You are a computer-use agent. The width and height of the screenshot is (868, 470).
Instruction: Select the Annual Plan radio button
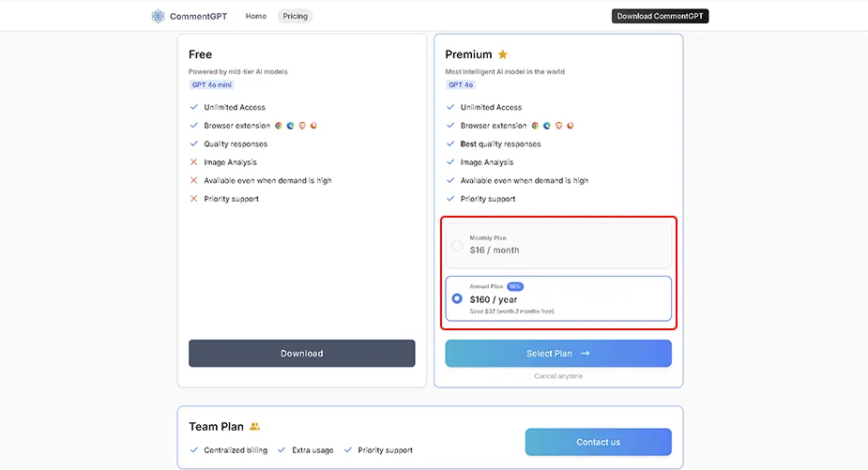pyautogui.click(x=457, y=298)
